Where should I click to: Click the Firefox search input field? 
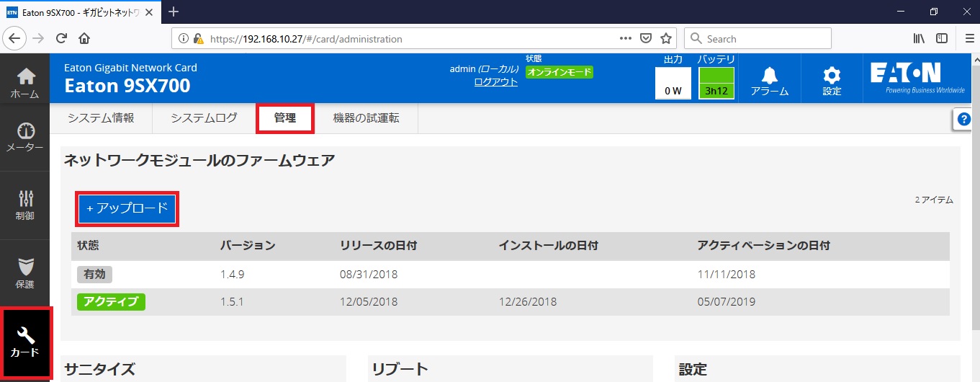click(758, 38)
